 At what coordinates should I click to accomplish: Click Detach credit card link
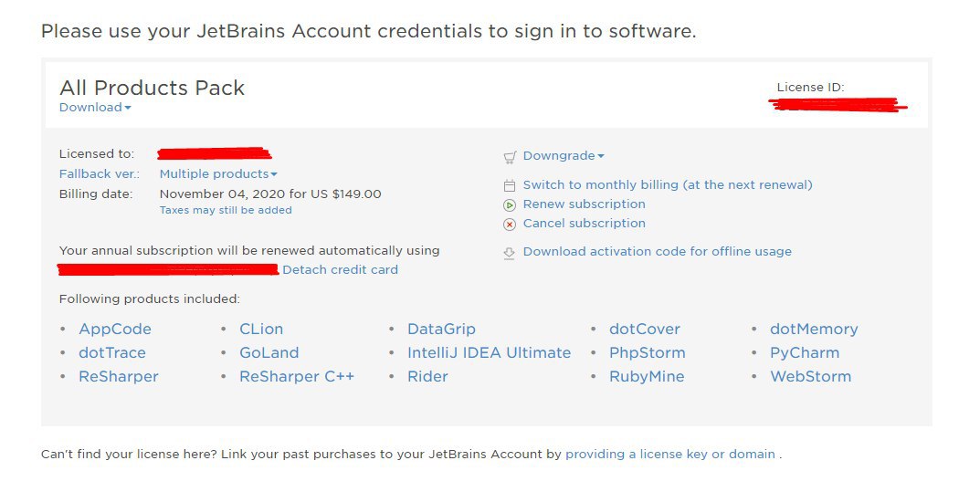click(x=340, y=269)
